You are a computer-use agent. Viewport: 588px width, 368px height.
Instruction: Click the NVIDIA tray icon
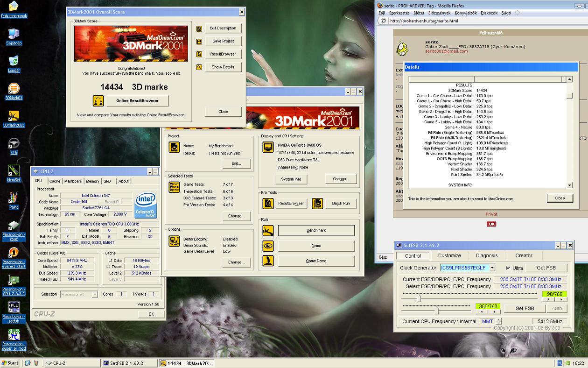tap(567, 363)
